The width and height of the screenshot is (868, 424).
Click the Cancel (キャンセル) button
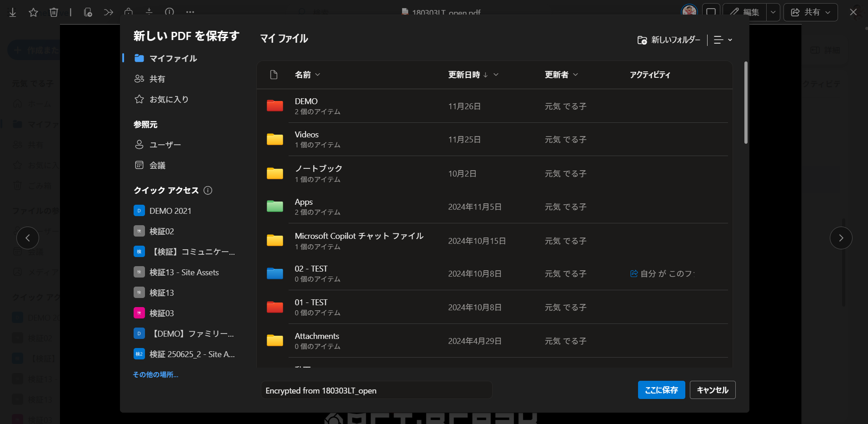(712, 390)
